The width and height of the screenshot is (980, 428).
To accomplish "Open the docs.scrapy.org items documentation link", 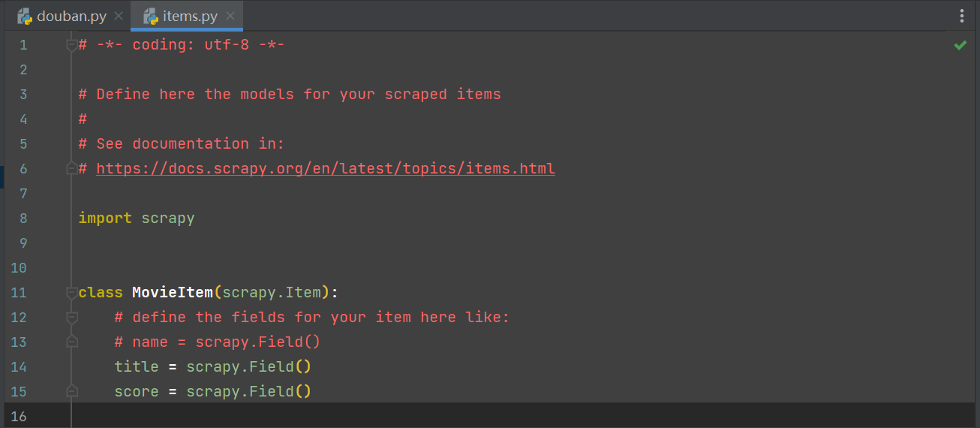I will pyautogui.click(x=326, y=168).
